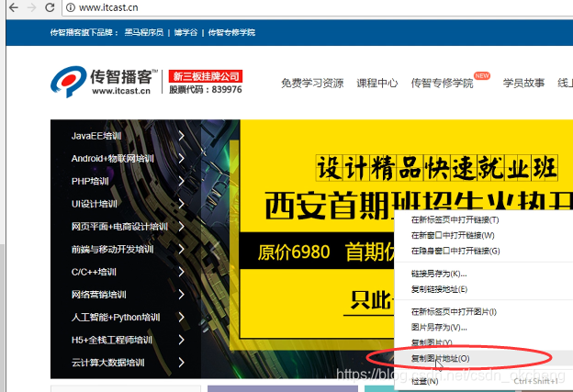Choose 在新标签页中打开链接(T) from context menu
This screenshot has width=573, height=392.
(484, 220)
